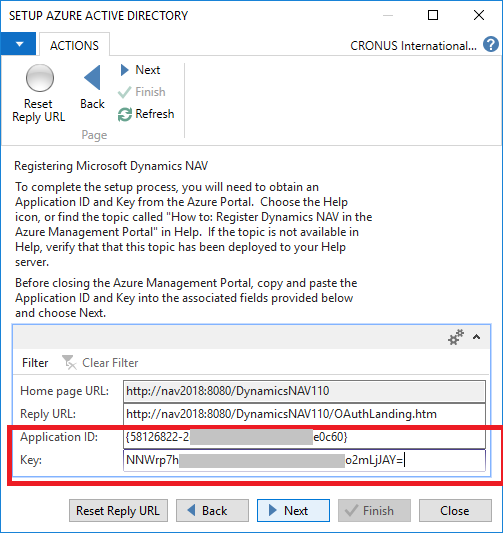Open the blue application menu dropdown
Viewport: 503px width, 533px height.
[x=19, y=44]
